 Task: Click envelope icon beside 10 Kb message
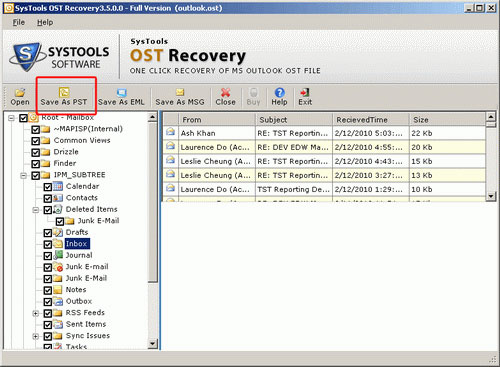[171, 188]
